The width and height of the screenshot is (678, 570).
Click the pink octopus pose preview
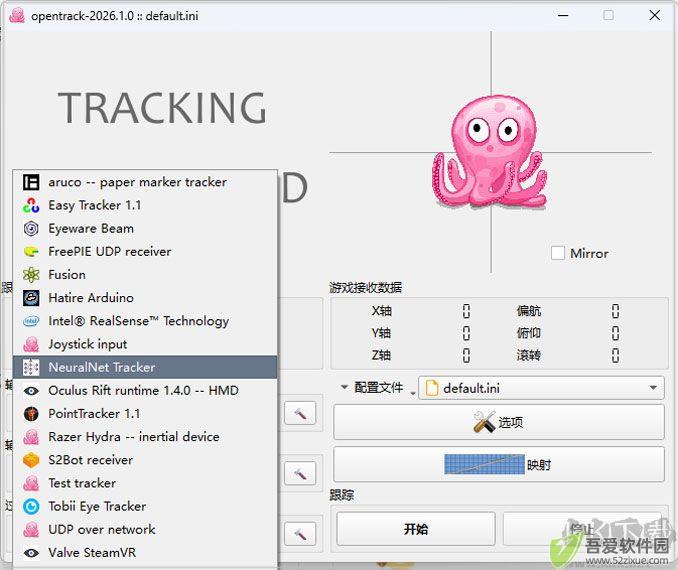click(x=490, y=152)
